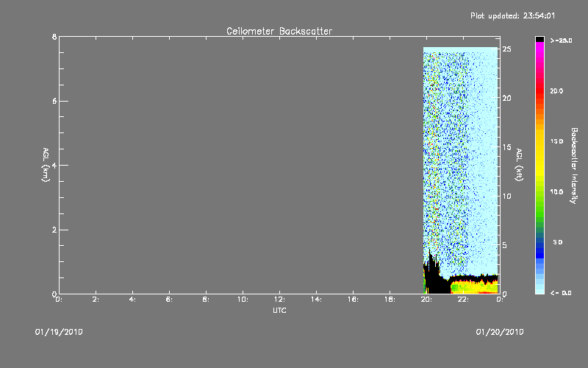The height and width of the screenshot is (368, 588).
Task: Click the 20.0 colorbar tick label
Action: click(x=556, y=91)
